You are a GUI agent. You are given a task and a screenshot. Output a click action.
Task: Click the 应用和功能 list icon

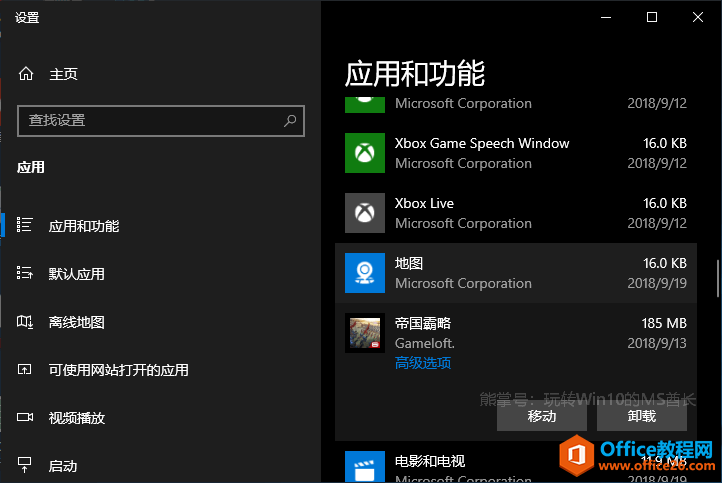pos(24,225)
